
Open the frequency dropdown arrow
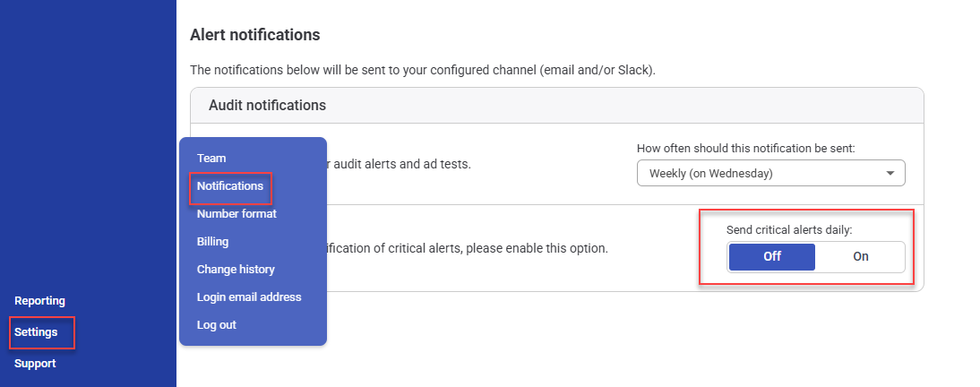890,173
